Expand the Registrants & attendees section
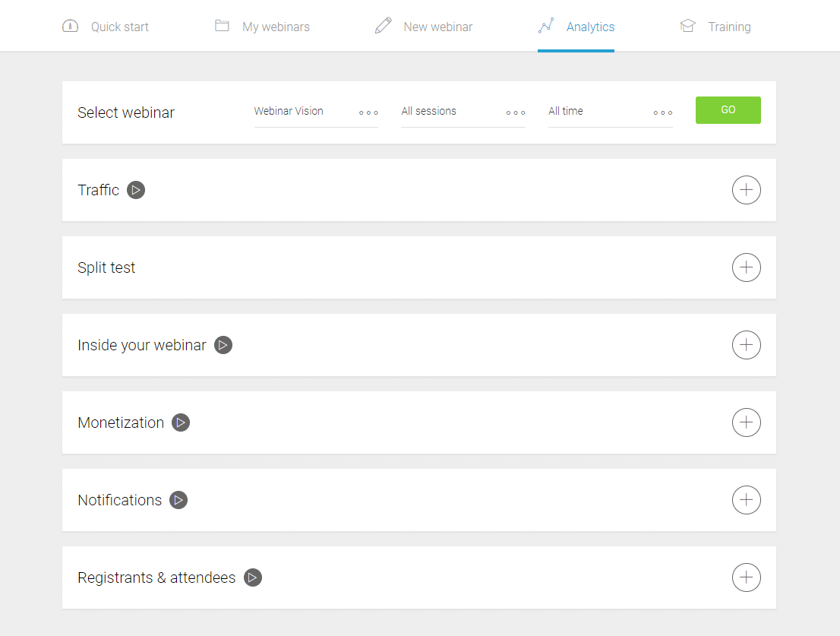840x636 pixels. click(x=746, y=577)
